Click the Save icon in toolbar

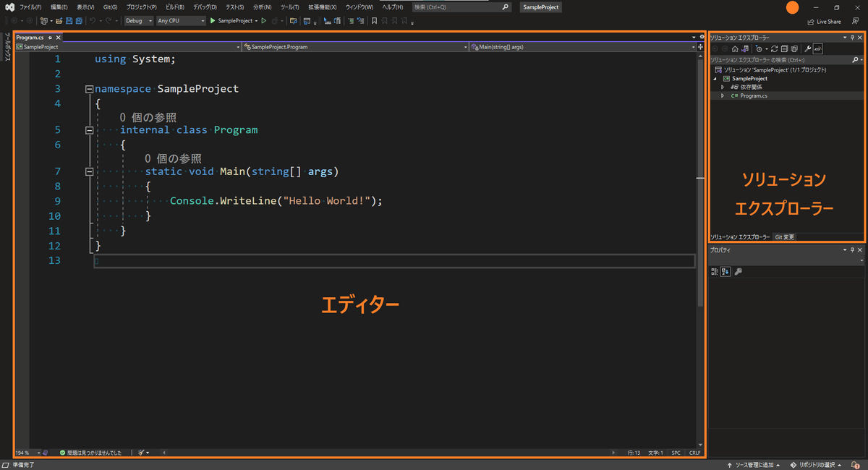pyautogui.click(x=69, y=21)
